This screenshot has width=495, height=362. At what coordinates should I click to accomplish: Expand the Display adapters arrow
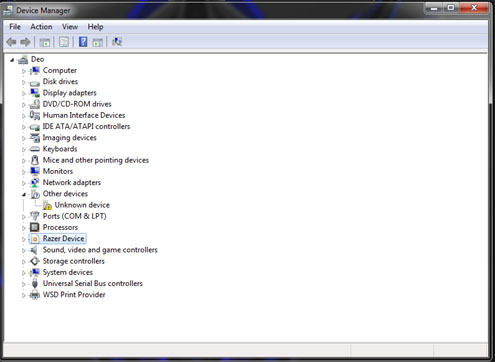click(24, 94)
